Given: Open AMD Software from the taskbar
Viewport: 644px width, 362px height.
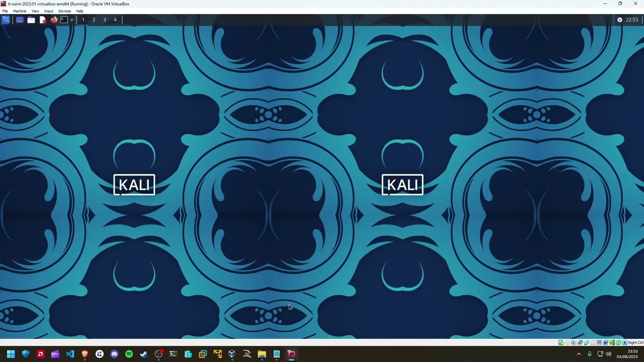Looking at the screenshot, I should point(40,354).
